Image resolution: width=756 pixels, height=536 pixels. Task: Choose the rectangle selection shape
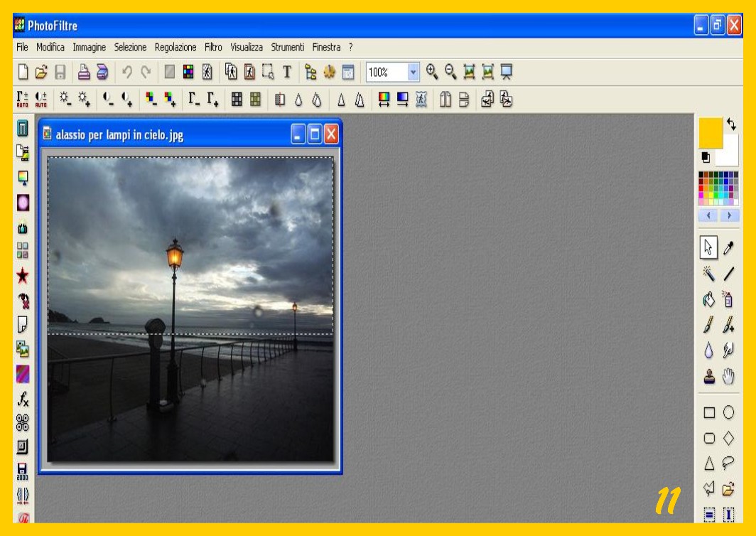tap(709, 412)
